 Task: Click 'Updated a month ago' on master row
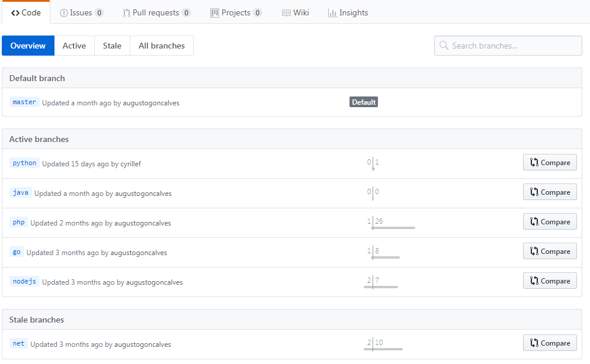click(77, 103)
